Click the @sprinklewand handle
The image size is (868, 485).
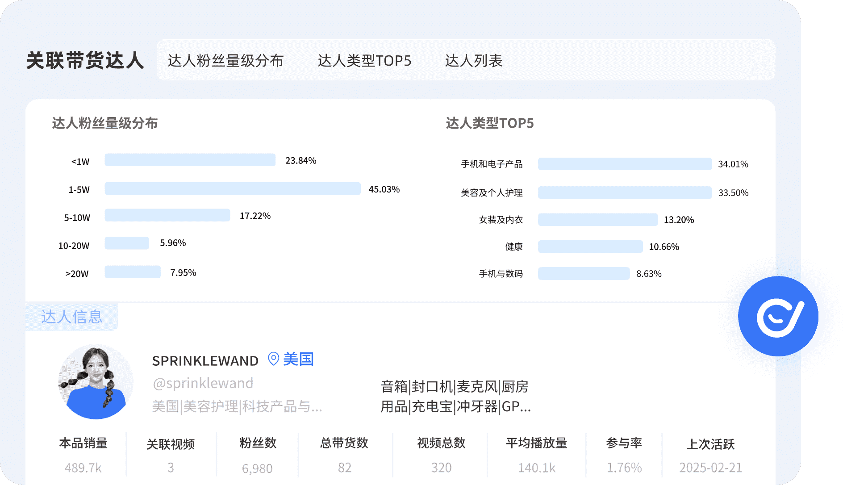pos(203,383)
